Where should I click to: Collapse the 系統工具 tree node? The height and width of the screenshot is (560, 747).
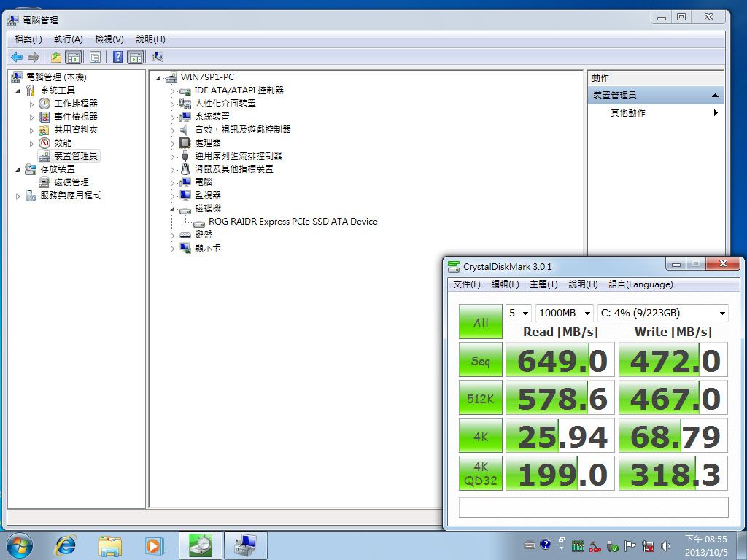(x=18, y=90)
